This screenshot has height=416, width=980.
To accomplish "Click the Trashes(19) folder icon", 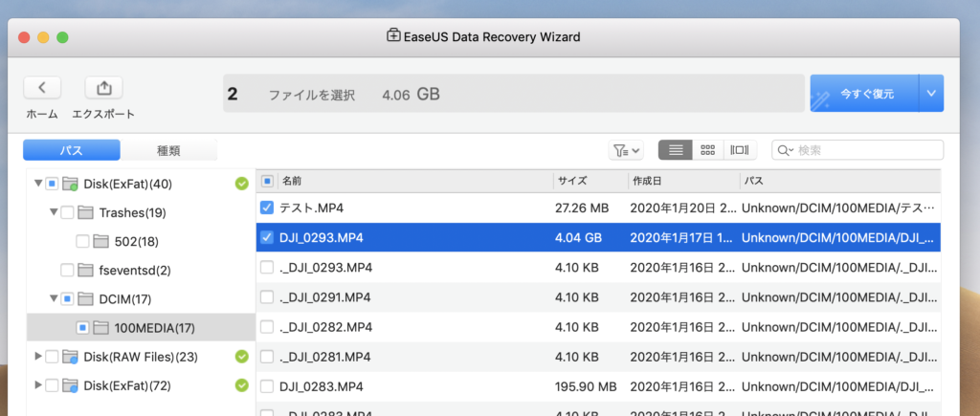I will coord(85,212).
